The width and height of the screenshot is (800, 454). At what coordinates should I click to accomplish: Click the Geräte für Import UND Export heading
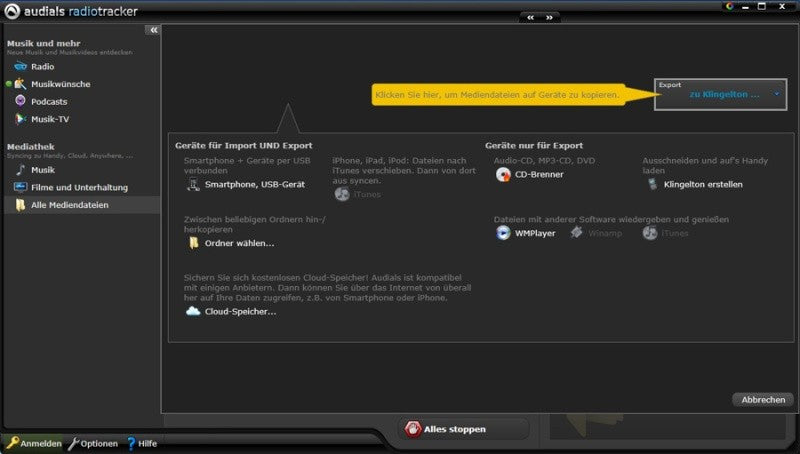pyautogui.click(x=243, y=145)
